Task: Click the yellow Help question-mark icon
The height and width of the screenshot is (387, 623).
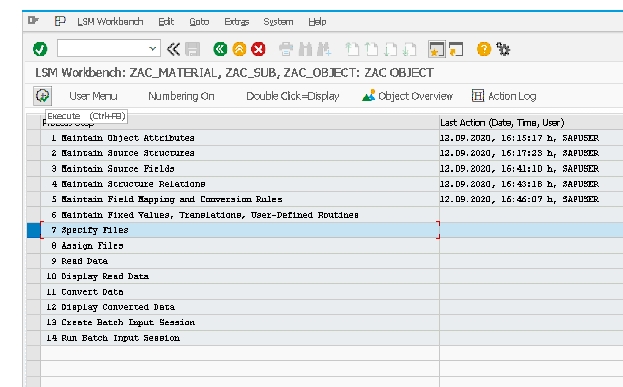Action: click(x=484, y=49)
